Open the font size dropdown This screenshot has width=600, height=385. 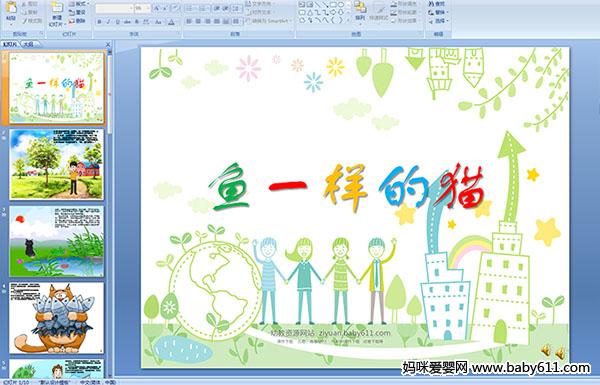[148, 8]
